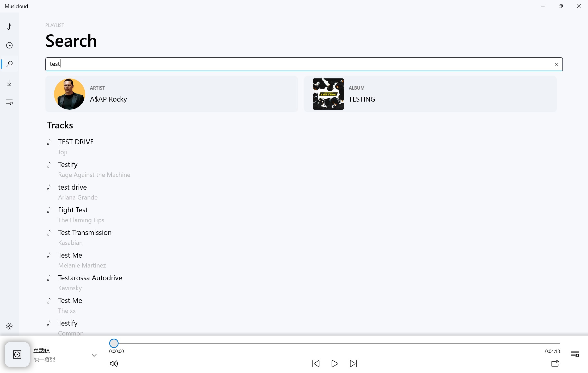The image size is (588, 373).
Task: Open the playback queue icon near the timer
Action: [x=574, y=354]
